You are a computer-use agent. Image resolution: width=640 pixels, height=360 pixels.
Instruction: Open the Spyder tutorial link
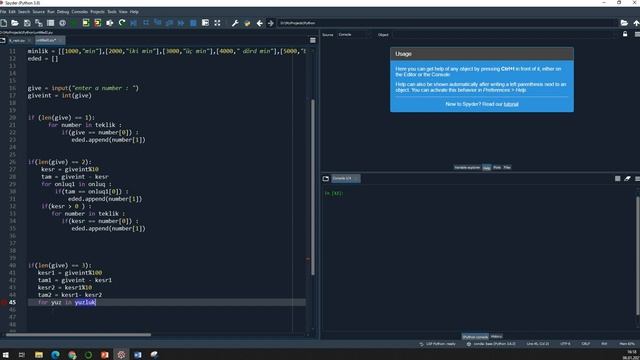tap(511, 104)
